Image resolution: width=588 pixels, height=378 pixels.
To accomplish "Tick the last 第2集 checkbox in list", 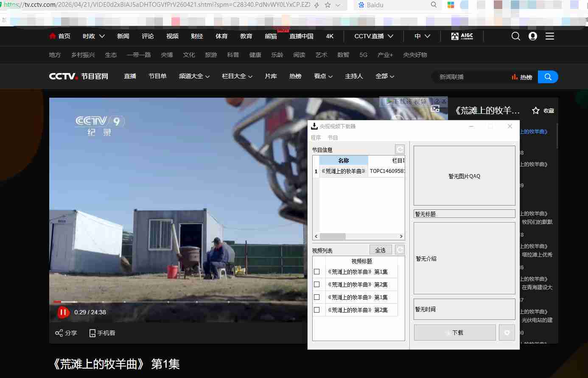I will pyautogui.click(x=316, y=310).
